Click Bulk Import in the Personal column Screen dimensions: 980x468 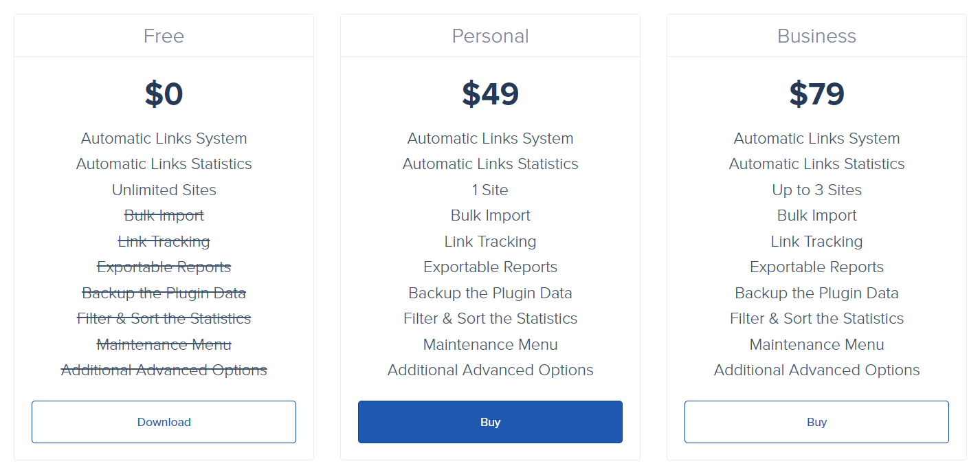point(490,215)
